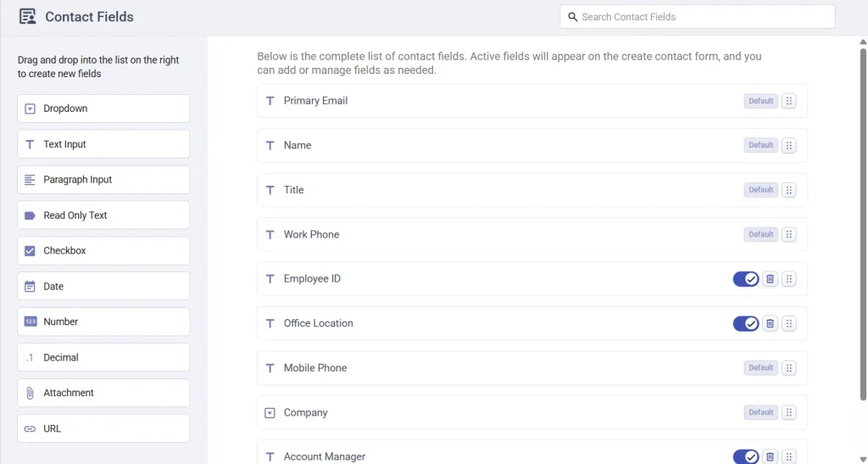Click the delete icon for Account Manager
Image resolution: width=868 pixels, height=464 pixels.
point(770,456)
